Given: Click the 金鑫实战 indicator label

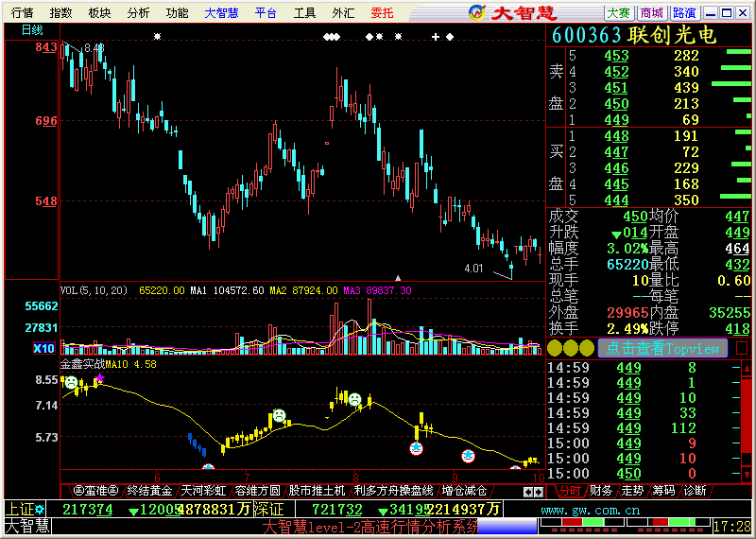Looking at the screenshot, I should tap(82, 364).
